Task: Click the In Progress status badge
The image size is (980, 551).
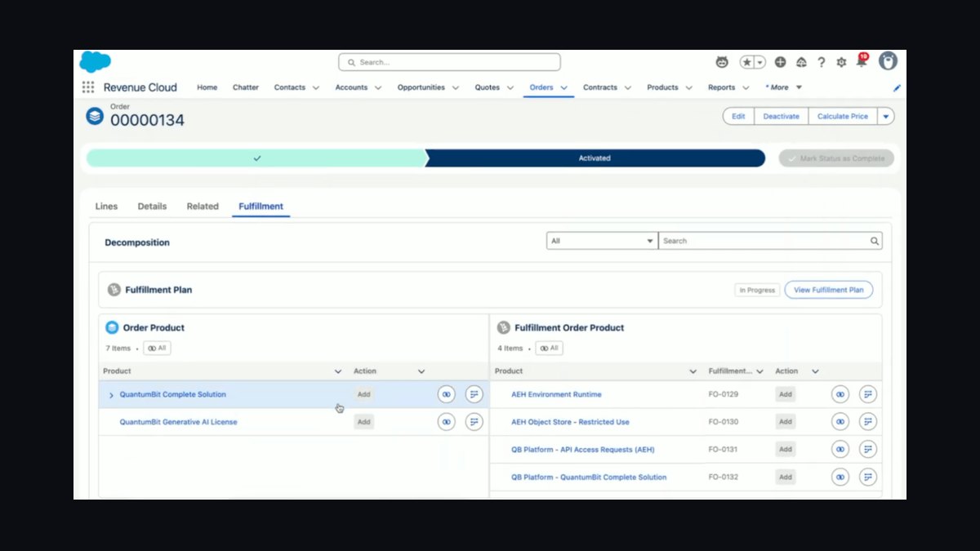Action: click(x=756, y=290)
